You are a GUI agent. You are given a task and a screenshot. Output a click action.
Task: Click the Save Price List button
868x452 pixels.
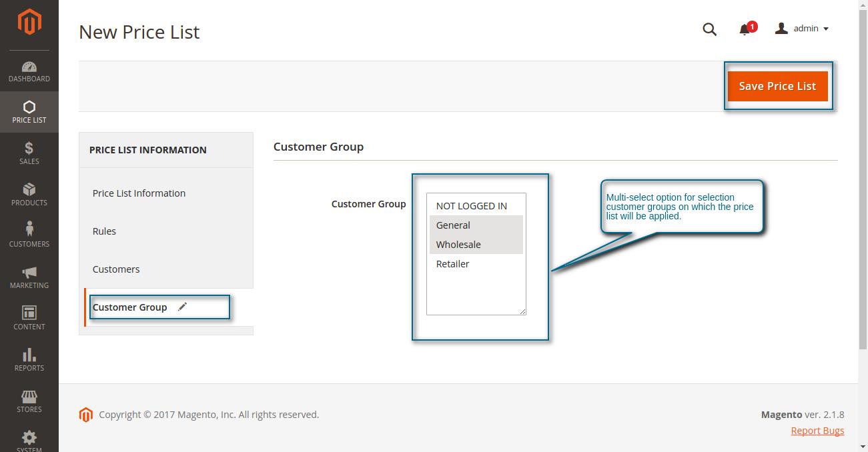pos(777,86)
